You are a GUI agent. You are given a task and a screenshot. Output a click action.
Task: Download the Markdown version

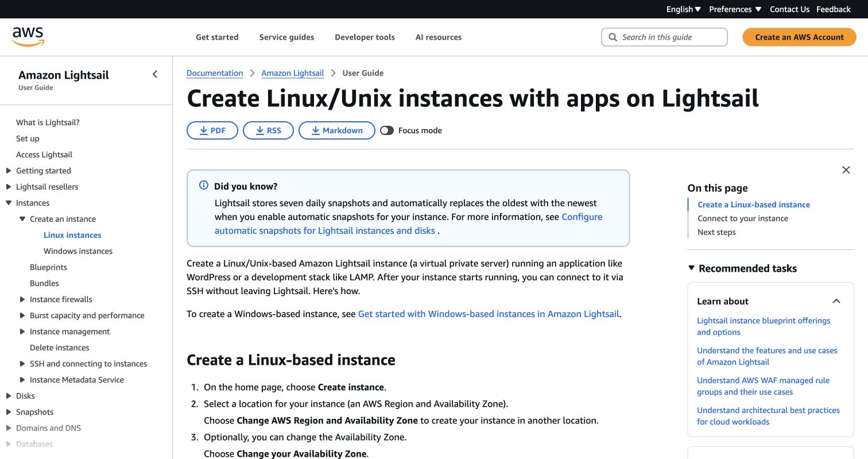pyautogui.click(x=337, y=130)
